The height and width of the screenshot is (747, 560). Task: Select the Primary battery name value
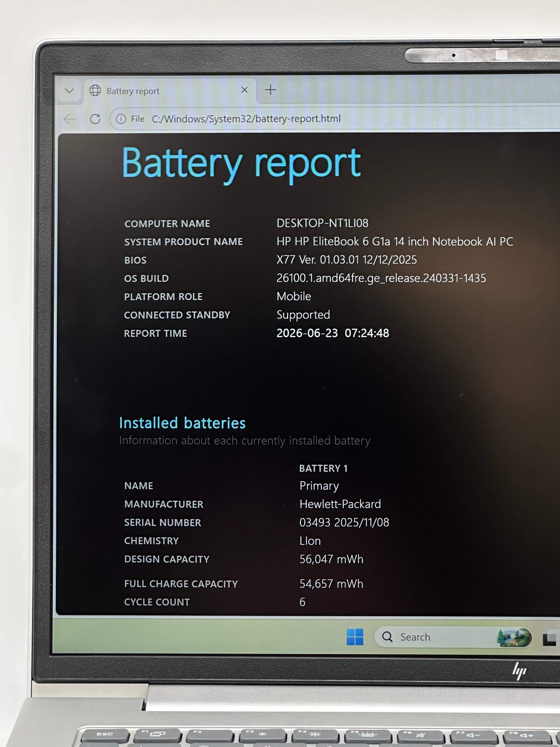[x=319, y=486]
